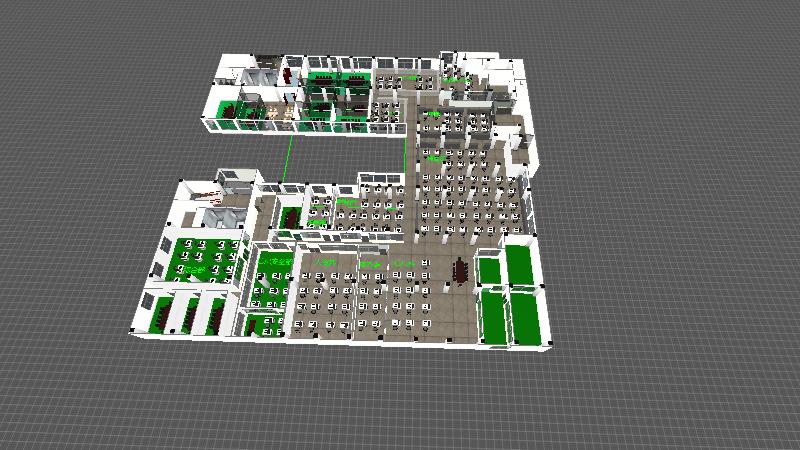This screenshot has width=800, height=450.
Task: Select the green-carpeted office with desks on left
Action: 205,258
